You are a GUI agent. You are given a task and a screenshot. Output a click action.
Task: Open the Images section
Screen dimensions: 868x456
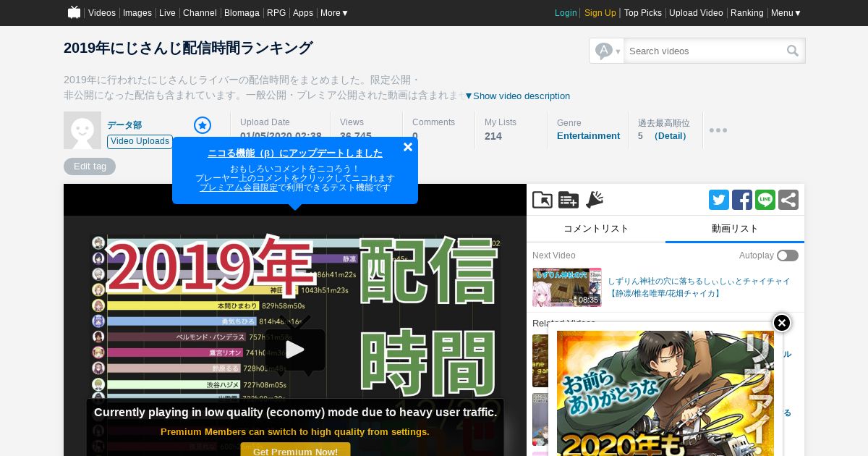tap(137, 13)
